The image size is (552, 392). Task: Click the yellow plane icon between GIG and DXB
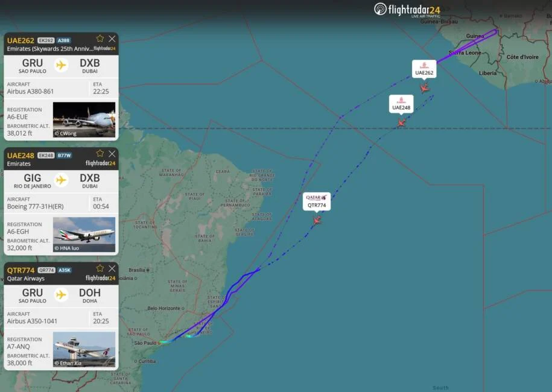(61, 180)
